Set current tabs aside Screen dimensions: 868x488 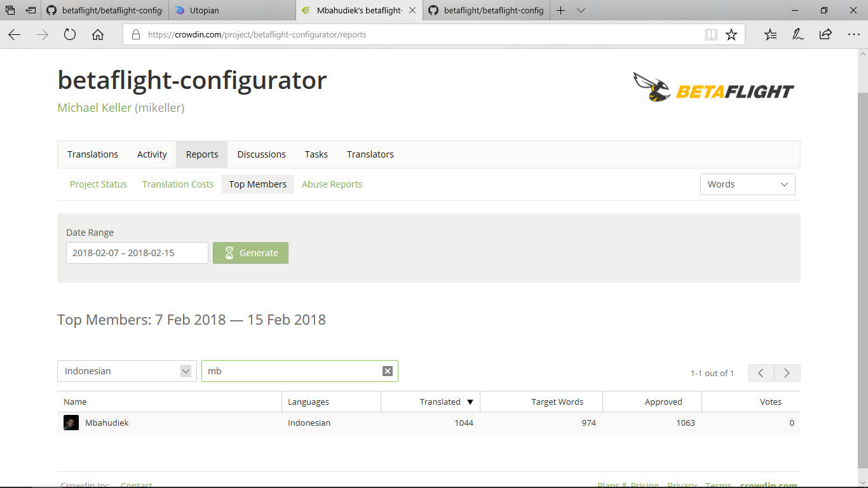[x=31, y=10]
